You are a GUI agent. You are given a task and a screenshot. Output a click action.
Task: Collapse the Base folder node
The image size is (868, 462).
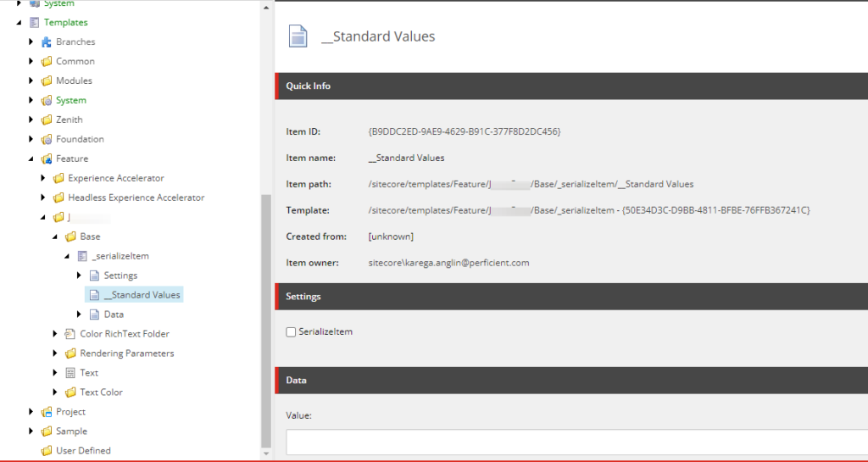(x=55, y=237)
